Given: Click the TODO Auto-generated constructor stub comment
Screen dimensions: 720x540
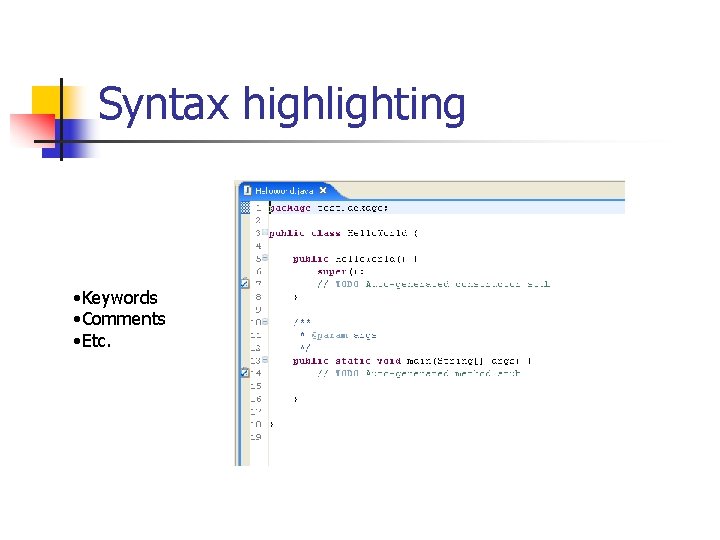Looking at the screenshot, I should pyautogui.click(x=433, y=284).
